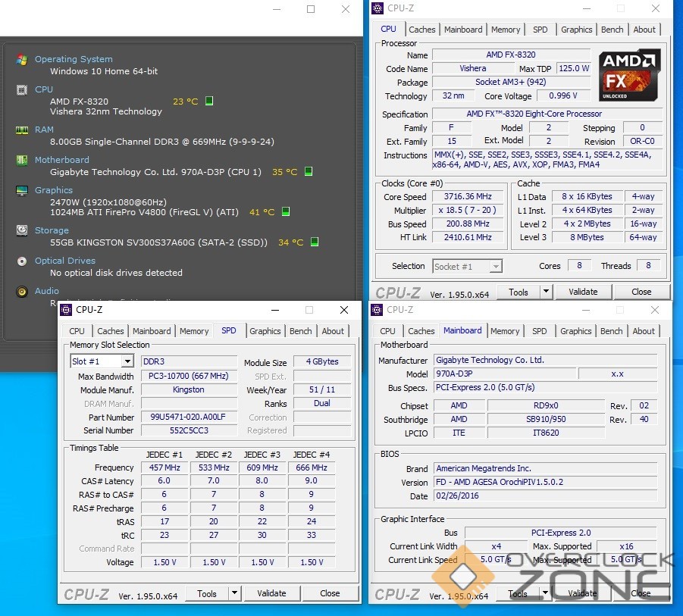This screenshot has width=683, height=616.
Task: Open the Audio section link in Speccy
Action: click(x=46, y=291)
